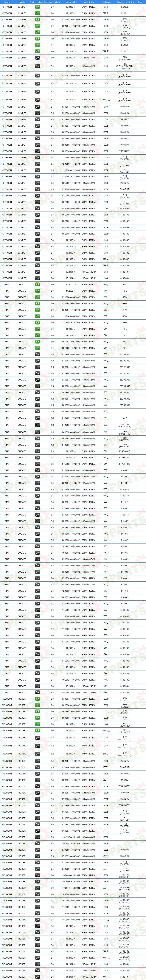Click ON icon in Citroen 12.1996 -> 11.2000 230L row
This screenshot has width=146, height=980.
point(37,164)
